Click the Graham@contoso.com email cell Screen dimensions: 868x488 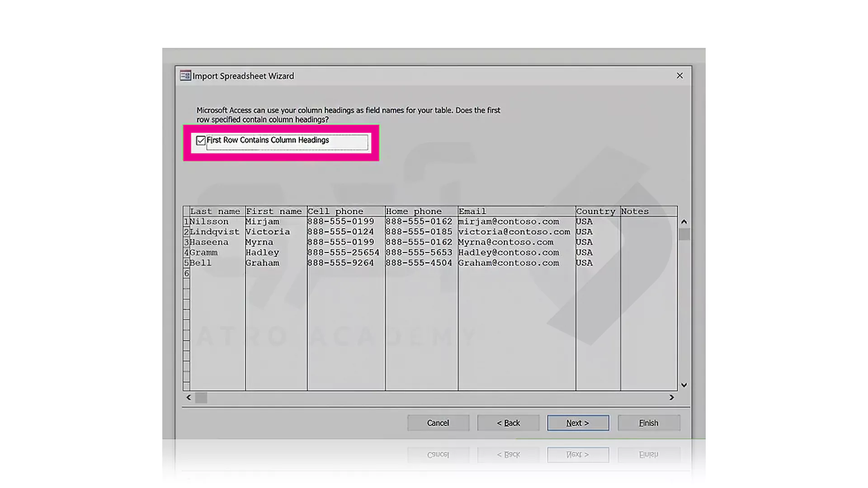517,263
